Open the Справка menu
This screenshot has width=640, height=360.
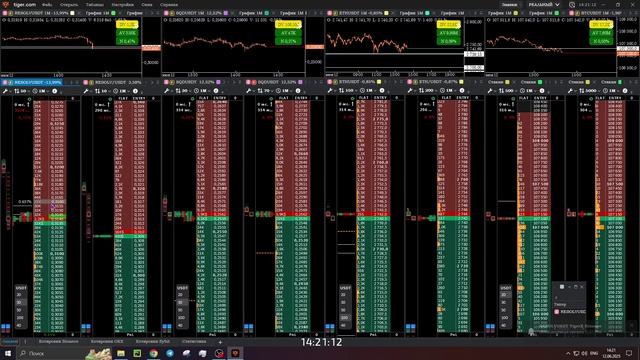coord(169,4)
